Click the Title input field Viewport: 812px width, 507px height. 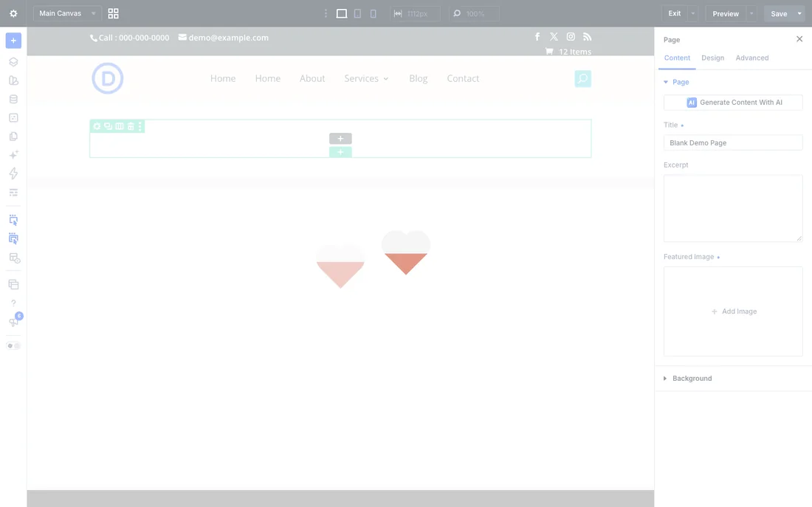(733, 142)
